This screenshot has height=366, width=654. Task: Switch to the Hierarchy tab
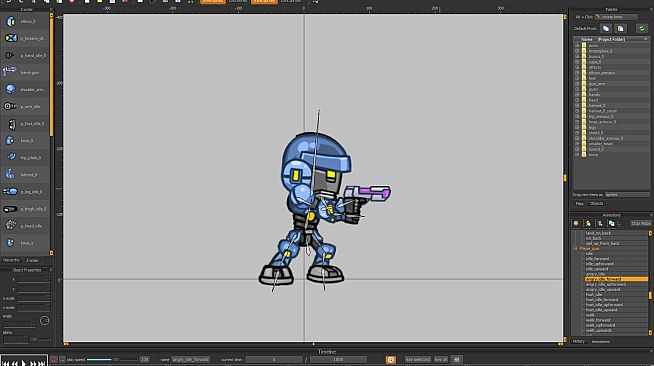[x=11, y=260]
